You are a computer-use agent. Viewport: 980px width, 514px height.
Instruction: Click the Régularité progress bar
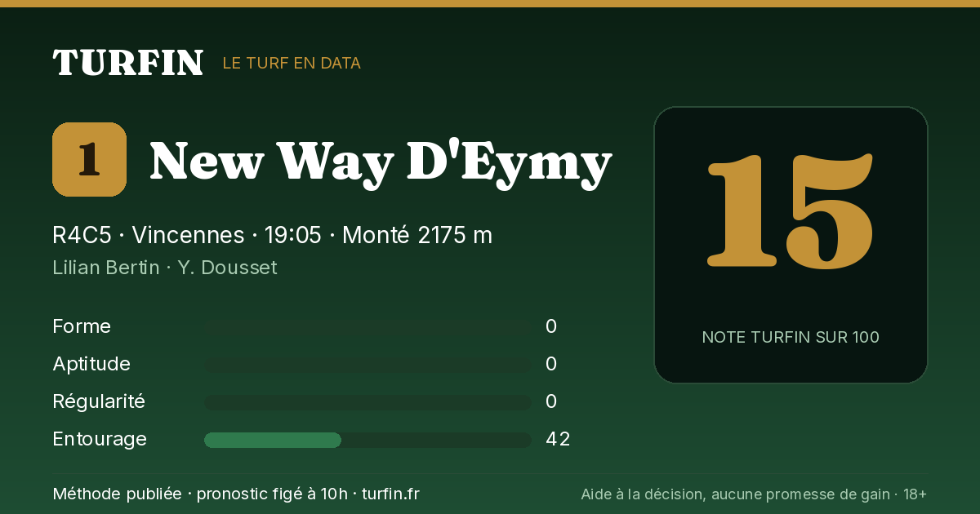367,402
